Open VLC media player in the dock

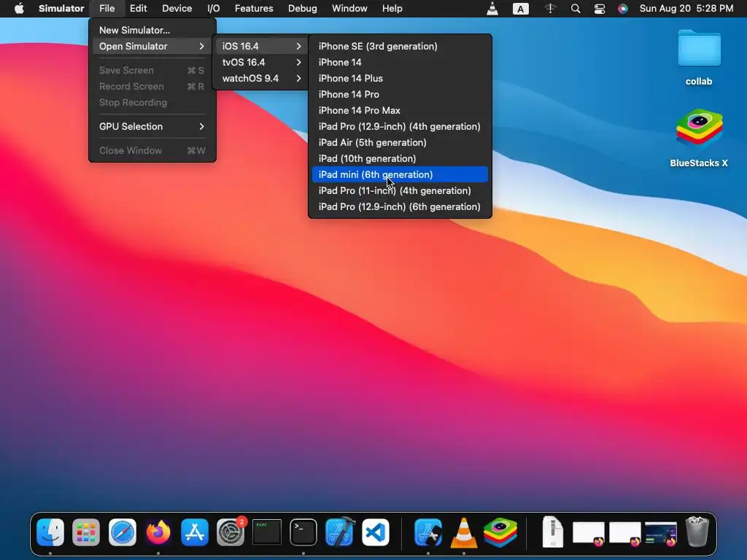(463, 532)
